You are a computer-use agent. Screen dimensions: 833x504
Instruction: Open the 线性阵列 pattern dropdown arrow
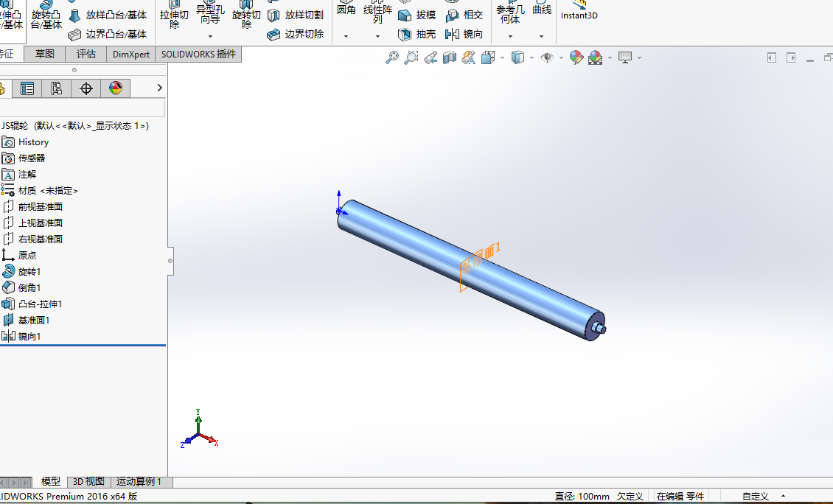coord(377,36)
